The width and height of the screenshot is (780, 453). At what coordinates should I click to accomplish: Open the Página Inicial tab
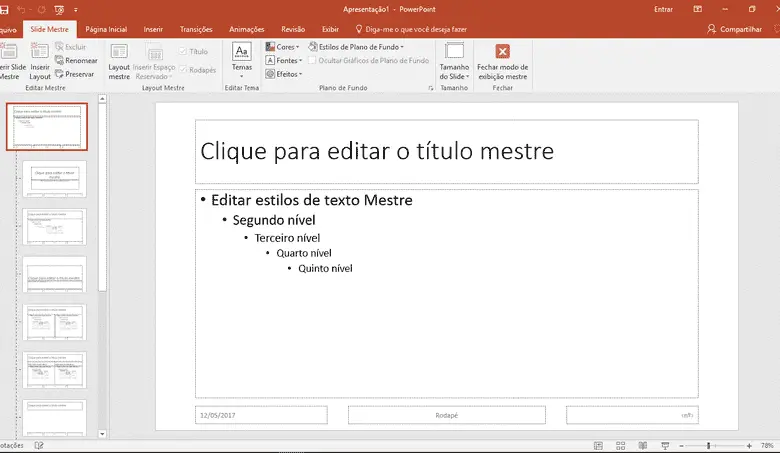106,29
